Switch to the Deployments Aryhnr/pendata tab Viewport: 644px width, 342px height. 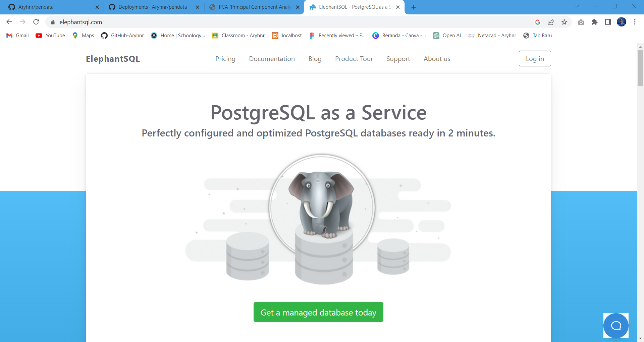point(153,7)
